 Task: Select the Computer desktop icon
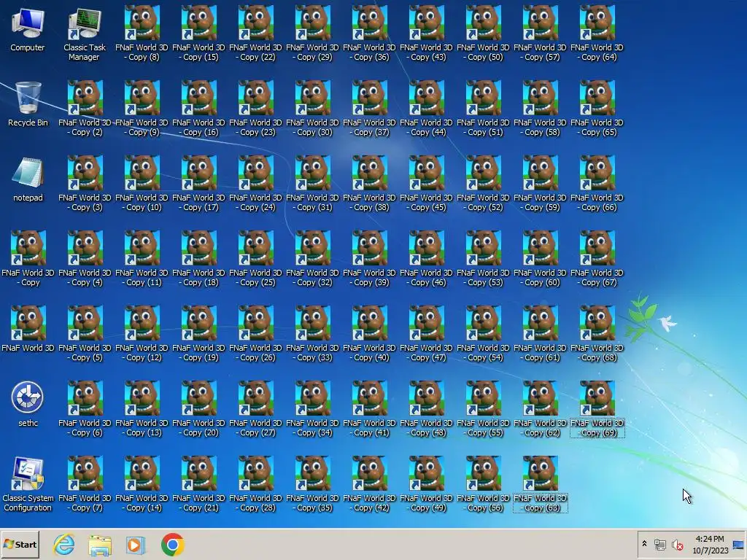[28, 29]
